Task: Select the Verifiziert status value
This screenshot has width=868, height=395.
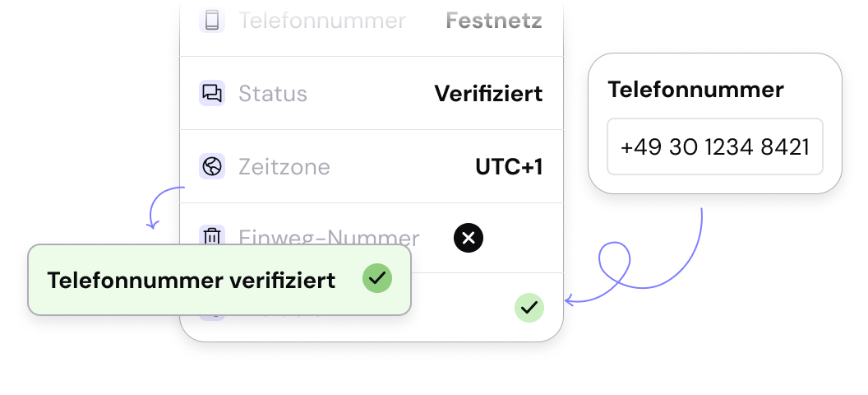Action: (x=488, y=94)
